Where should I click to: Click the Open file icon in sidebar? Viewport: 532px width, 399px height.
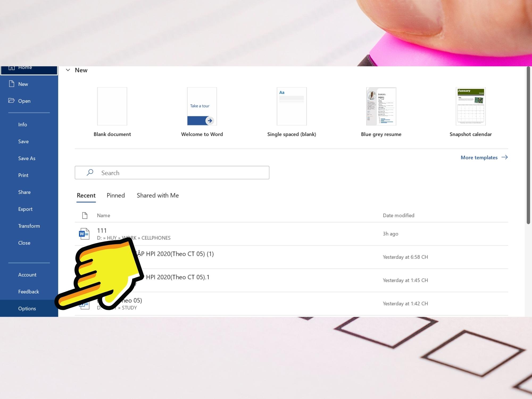click(11, 101)
